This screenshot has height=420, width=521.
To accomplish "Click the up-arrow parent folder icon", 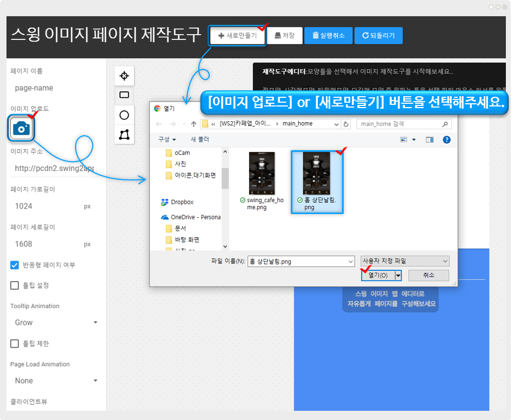I will (193, 124).
